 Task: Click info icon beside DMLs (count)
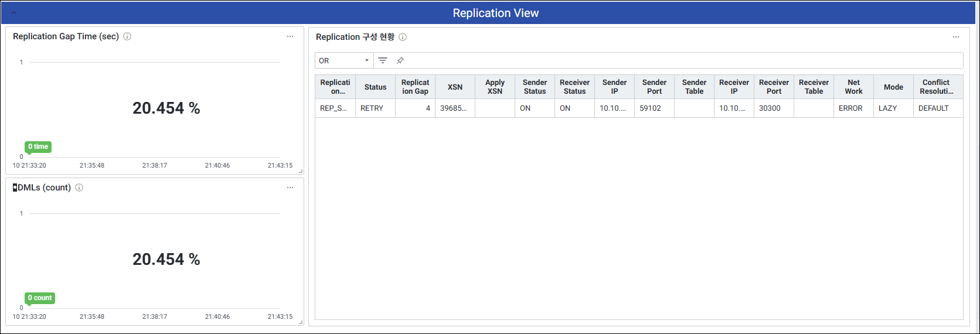79,188
